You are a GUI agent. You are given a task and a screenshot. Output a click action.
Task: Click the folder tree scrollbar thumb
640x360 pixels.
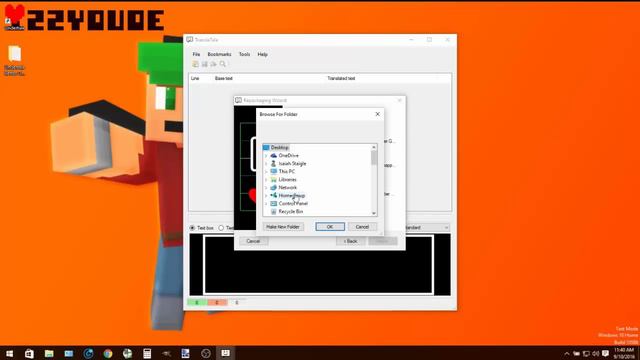coord(373,158)
